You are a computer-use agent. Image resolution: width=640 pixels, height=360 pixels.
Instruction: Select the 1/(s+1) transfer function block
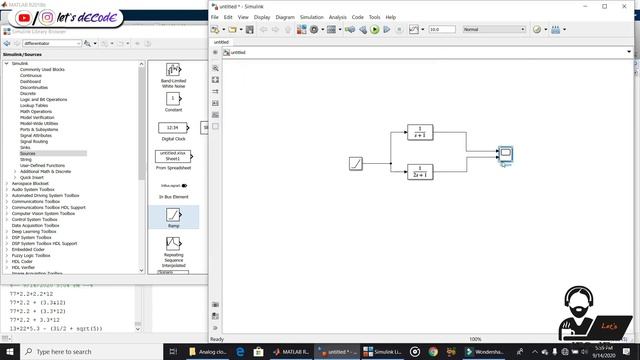click(420, 132)
